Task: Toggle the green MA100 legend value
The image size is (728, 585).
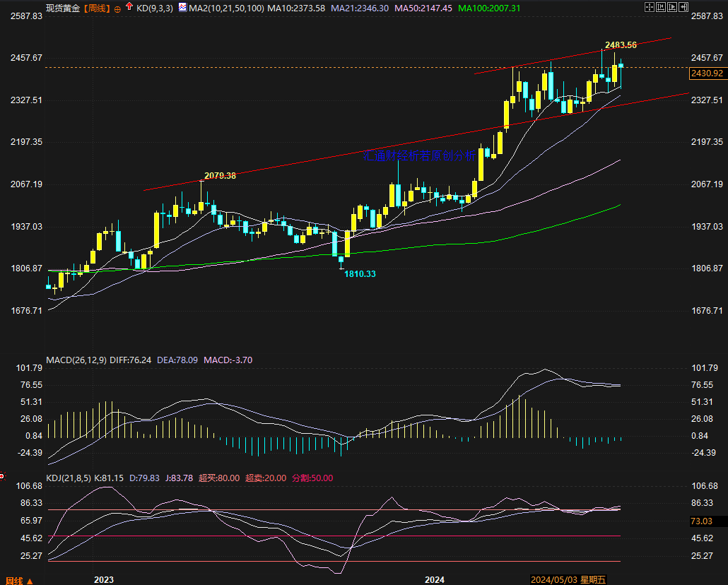Action: coord(489,8)
